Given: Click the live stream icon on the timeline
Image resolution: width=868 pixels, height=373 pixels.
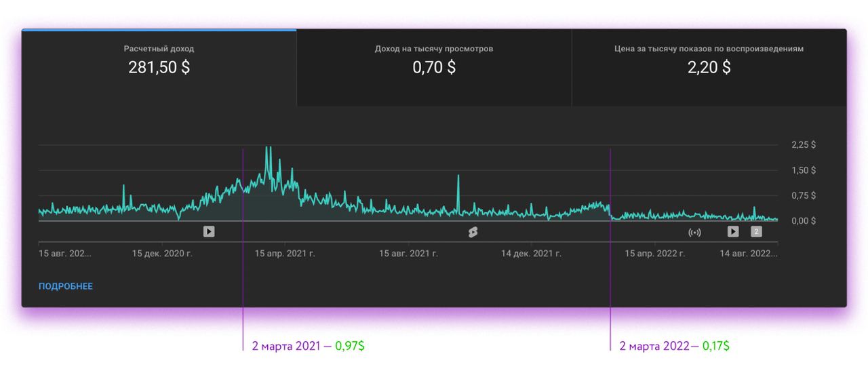Looking at the screenshot, I should (694, 232).
